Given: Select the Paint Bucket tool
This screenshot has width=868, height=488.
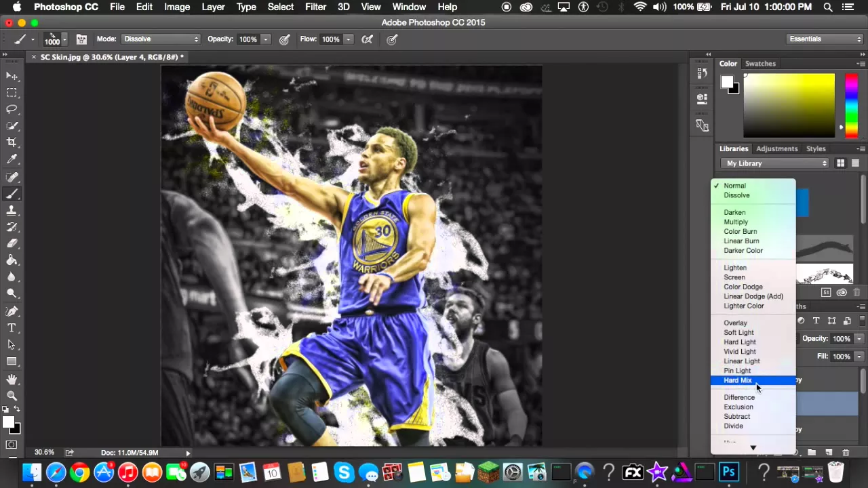Looking at the screenshot, I should coord(12,260).
